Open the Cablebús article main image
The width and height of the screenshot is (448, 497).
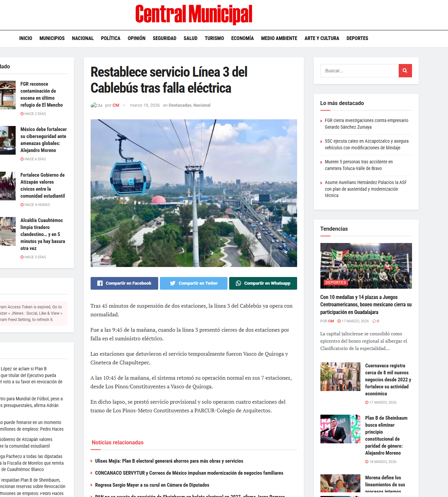[194, 193]
